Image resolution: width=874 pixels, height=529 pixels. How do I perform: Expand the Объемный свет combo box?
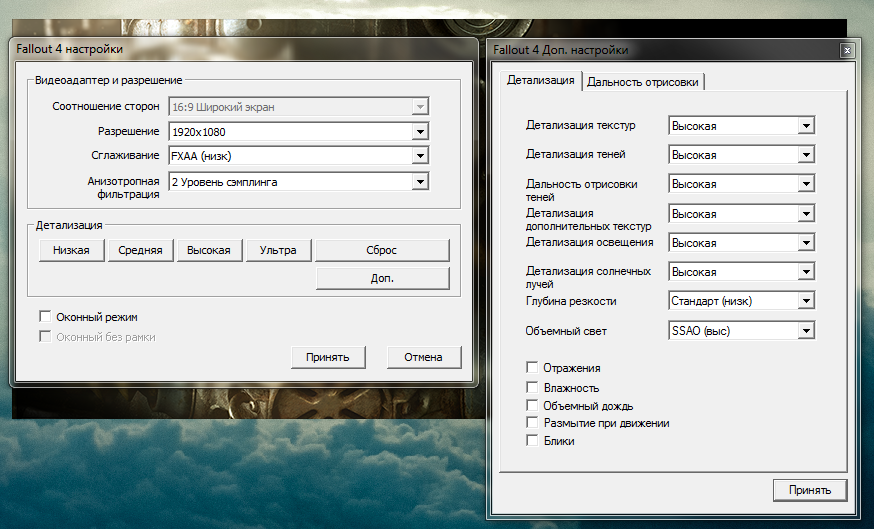coord(806,330)
